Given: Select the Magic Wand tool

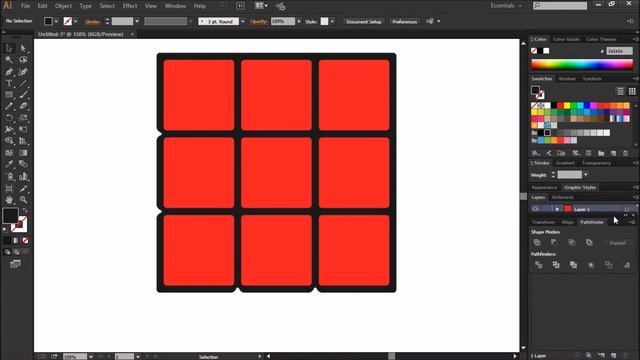Looking at the screenshot, I should [x=9, y=60].
